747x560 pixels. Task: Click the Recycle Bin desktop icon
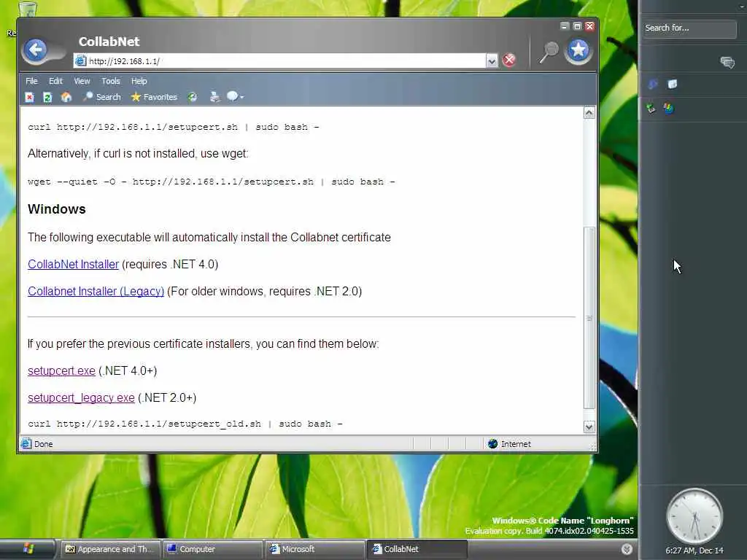(x=27, y=9)
